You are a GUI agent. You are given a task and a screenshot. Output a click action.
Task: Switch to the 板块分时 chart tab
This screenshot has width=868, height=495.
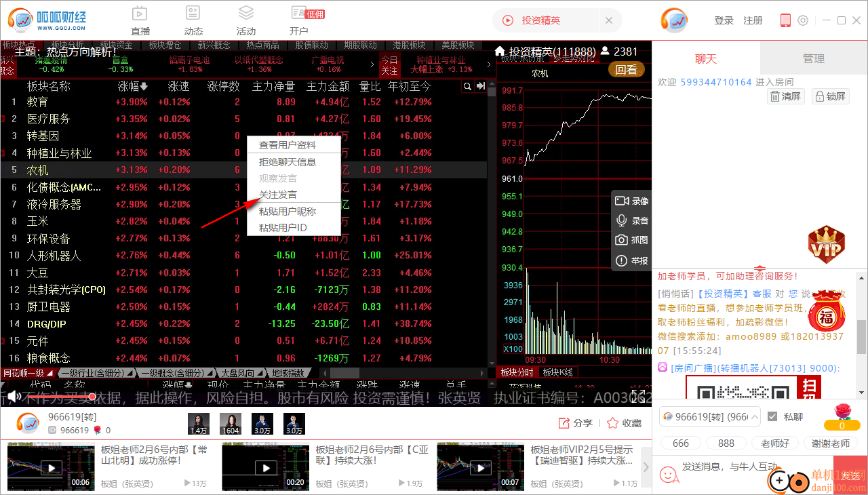[x=517, y=372]
